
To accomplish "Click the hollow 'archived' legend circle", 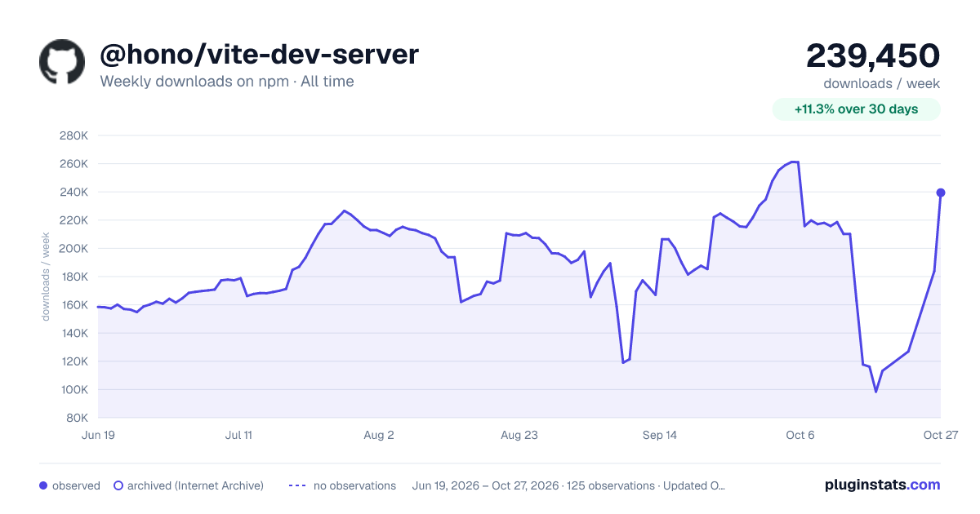I will (118, 485).
